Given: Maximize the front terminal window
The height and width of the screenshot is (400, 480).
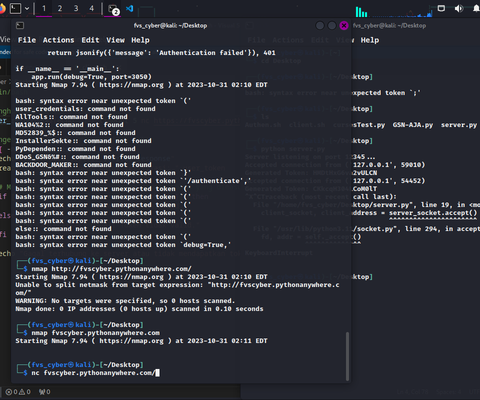Looking at the screenshot, I should point(332,26).
